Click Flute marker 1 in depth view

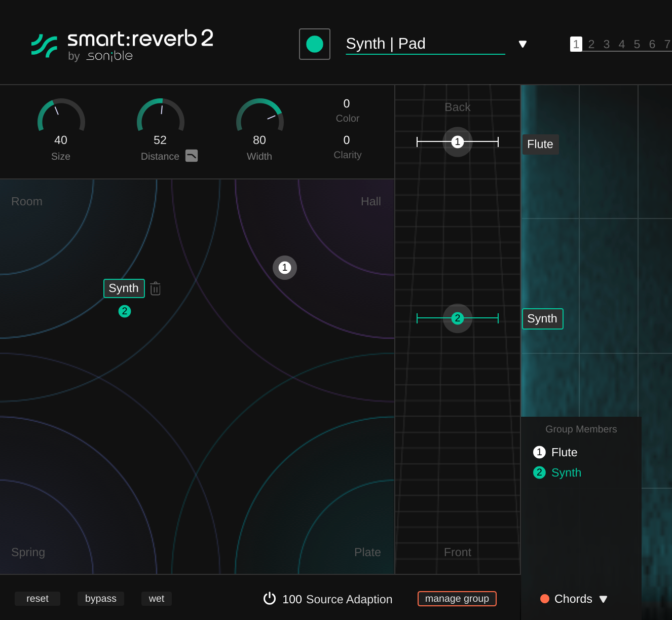[x=458, y=142]
